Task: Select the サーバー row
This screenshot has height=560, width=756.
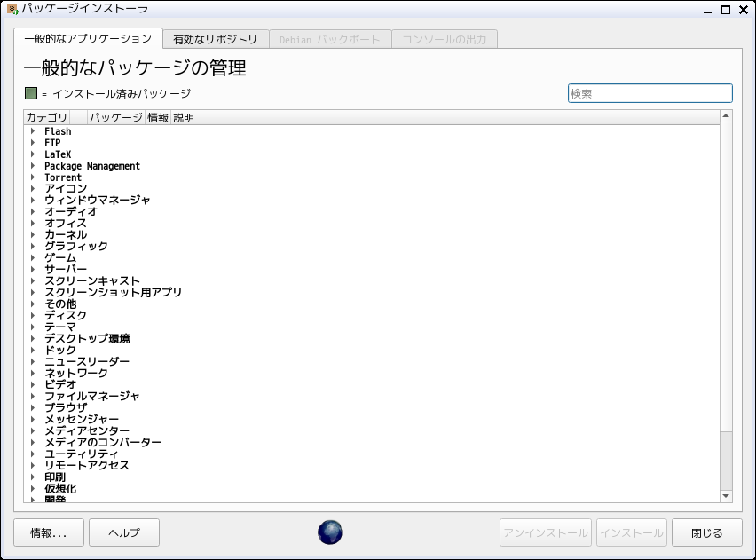Action: pos(372,270)
